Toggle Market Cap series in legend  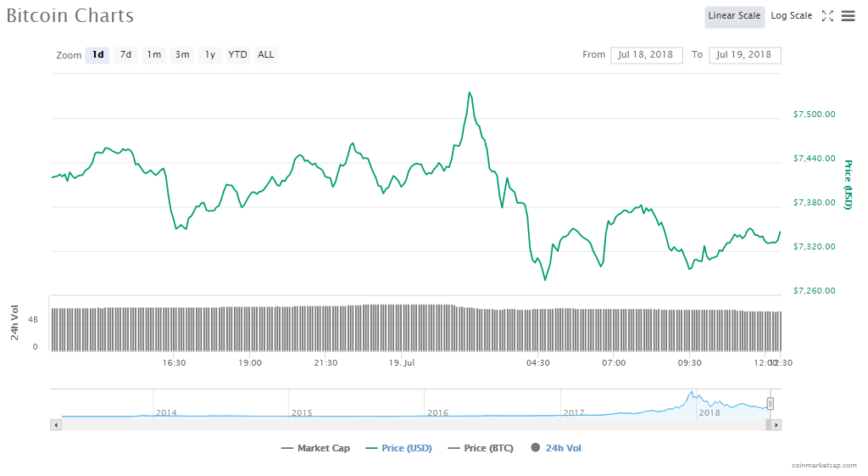315,448
